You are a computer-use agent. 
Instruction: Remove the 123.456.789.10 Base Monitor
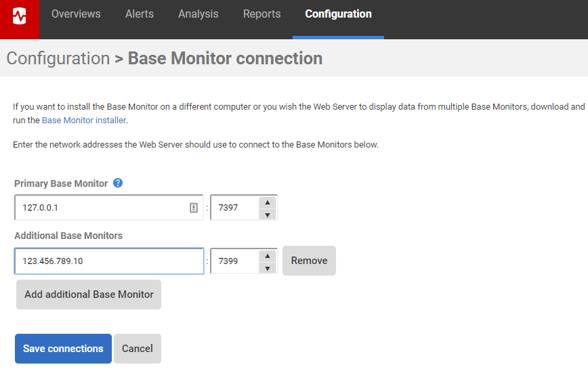tap(309, 261)
